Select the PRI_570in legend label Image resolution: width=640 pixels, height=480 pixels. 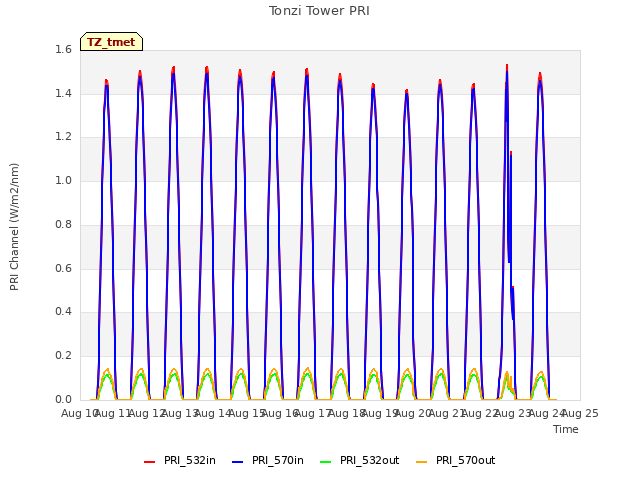coord(278,460)
